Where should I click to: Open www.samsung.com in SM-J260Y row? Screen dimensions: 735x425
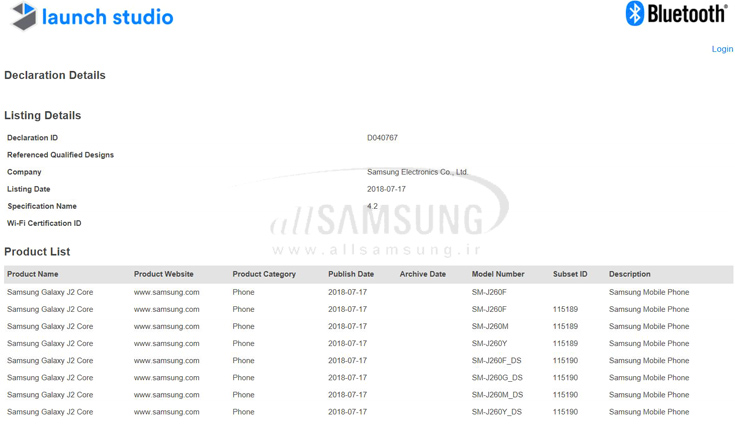166,343
